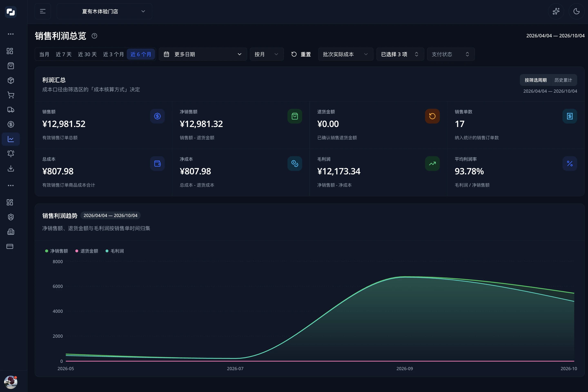Image resolution: width=588 pixels, height=392 pixels.
Task: Switch to dark mode moon icon
Action: pos(576,11)
